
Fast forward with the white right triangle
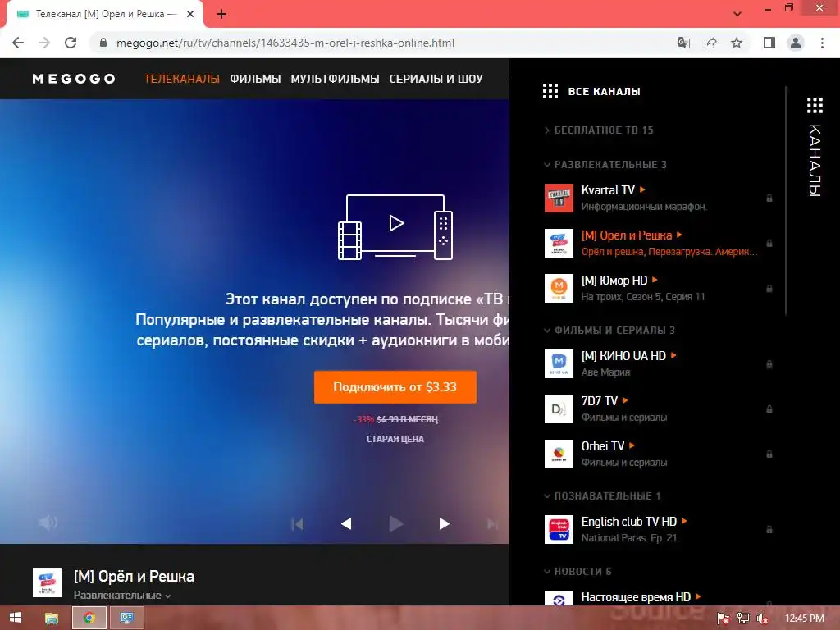point(444,523)
